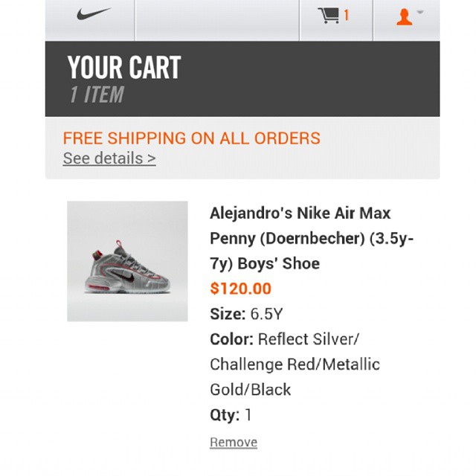Open the user account profile icon

(404, 16)
